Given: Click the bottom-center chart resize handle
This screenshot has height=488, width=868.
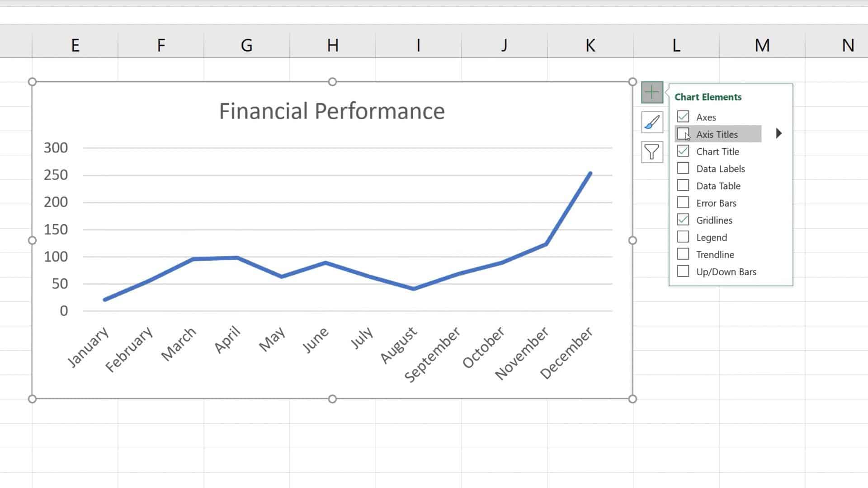Looking at the screenshot, I should [333, 399].
